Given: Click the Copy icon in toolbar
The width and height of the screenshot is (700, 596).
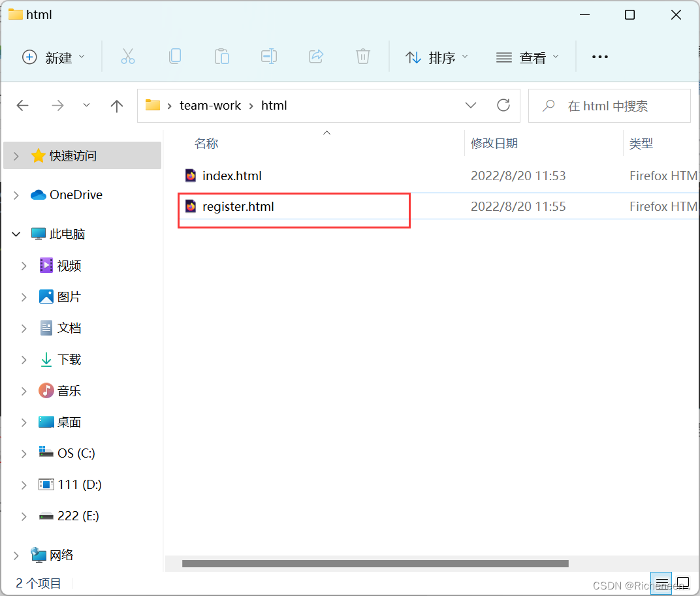Looking at the screenshot, I should 175,57.
